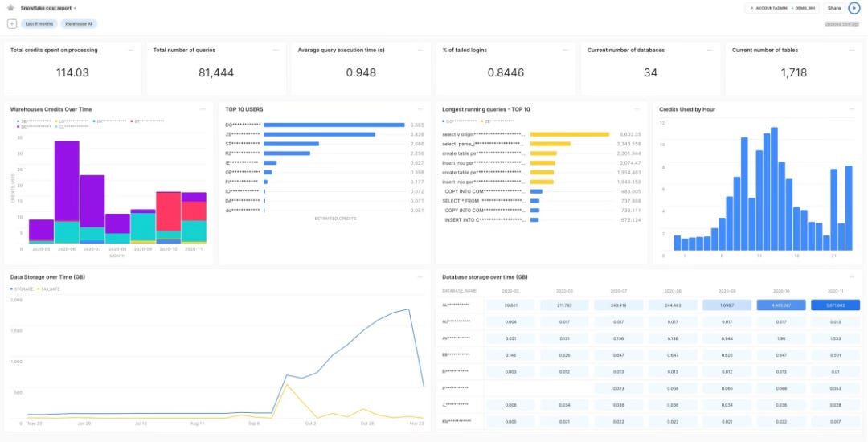868x442 pixels.
Task: Click the 2020-11 column header
Action: click(835, 290)
